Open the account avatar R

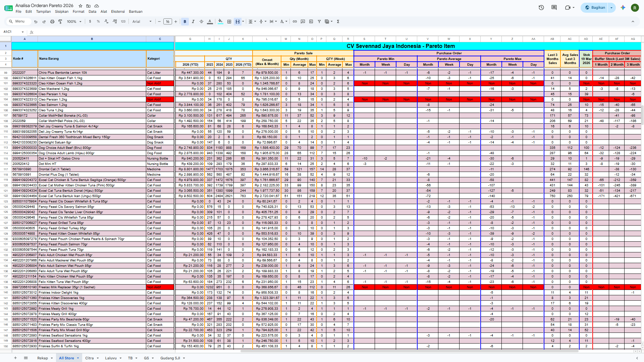click(x=635, y=7)
